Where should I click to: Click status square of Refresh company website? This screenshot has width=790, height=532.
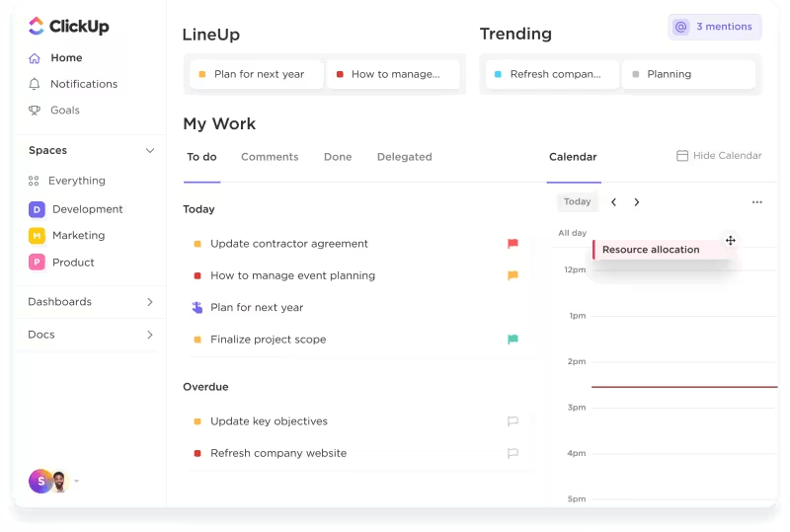[x=197, y=453]
